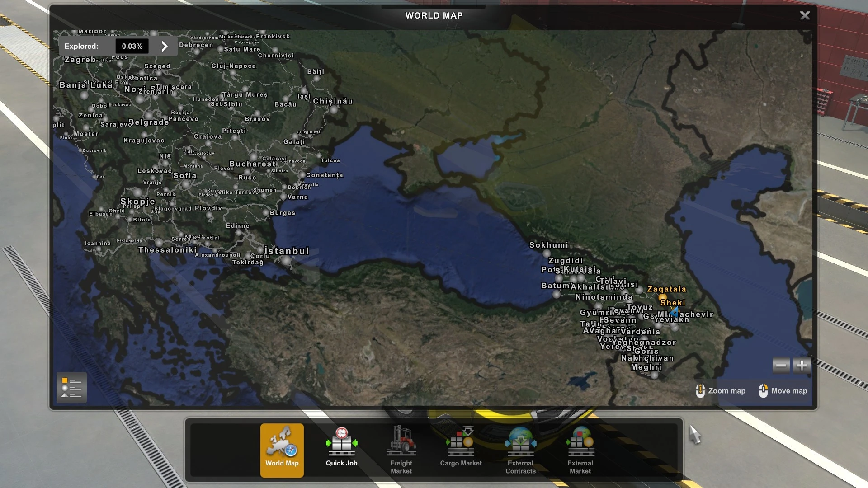Expand the Explored percentage details arrow
The image size is (868, 488).
[x=164, y=46]
